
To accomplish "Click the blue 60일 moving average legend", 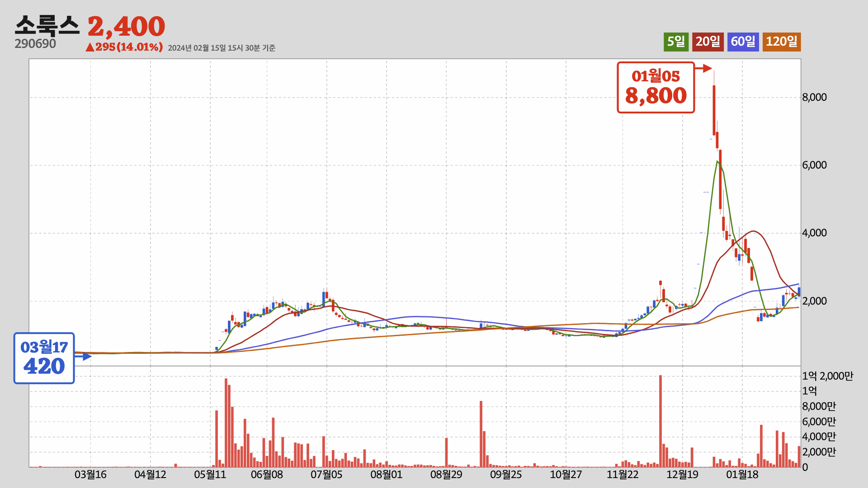I will (x=743, y=42).
